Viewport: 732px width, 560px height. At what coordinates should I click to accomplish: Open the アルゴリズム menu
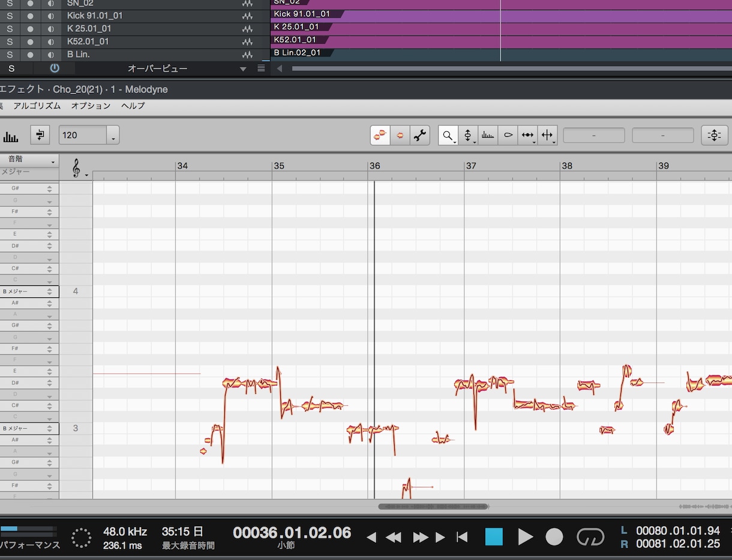[37, 106]
